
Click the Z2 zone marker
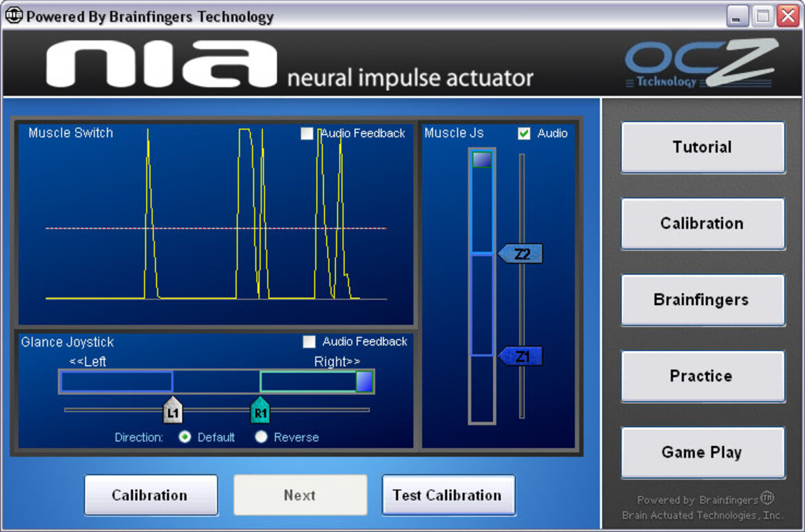click(521, 254)
